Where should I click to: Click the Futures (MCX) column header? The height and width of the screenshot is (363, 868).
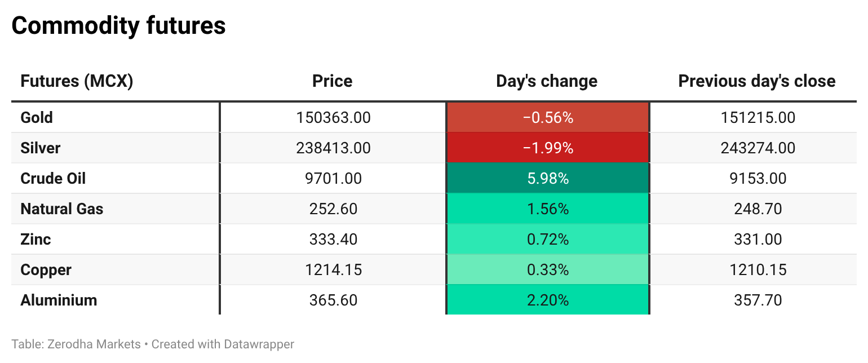point(77,81)
